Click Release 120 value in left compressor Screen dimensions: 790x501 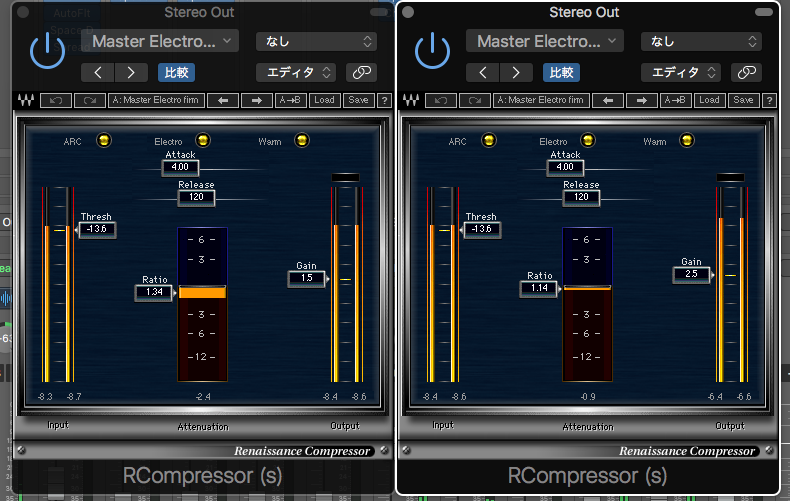click(196, 197)
